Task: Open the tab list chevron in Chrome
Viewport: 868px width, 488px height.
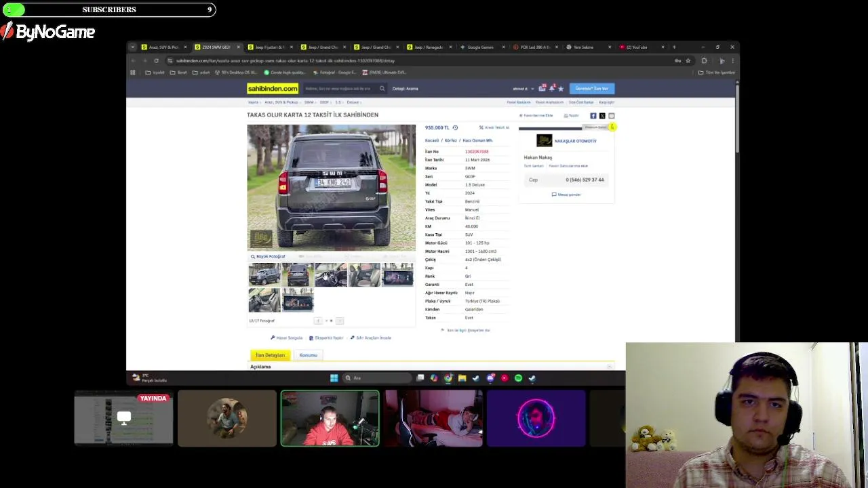Action: tap(133, 47)
